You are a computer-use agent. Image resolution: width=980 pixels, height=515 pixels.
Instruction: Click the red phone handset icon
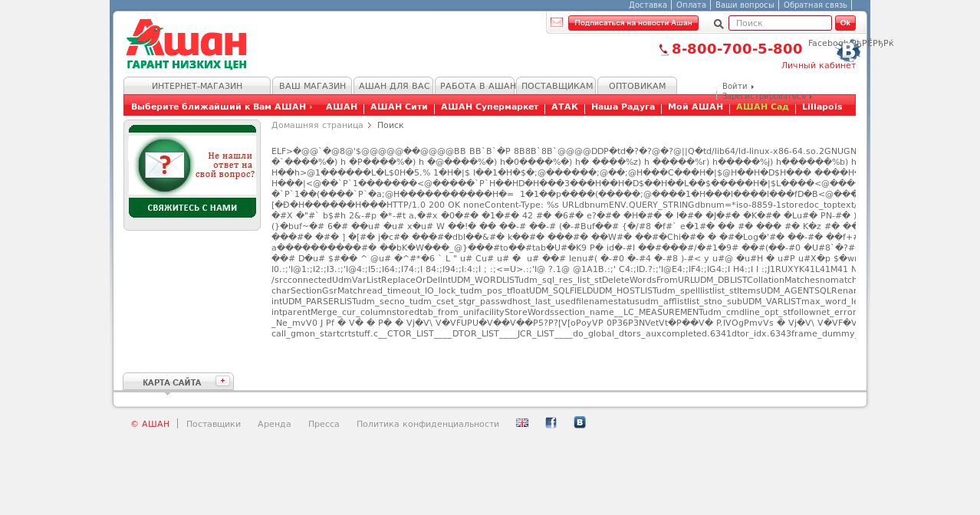coord(664,50)
